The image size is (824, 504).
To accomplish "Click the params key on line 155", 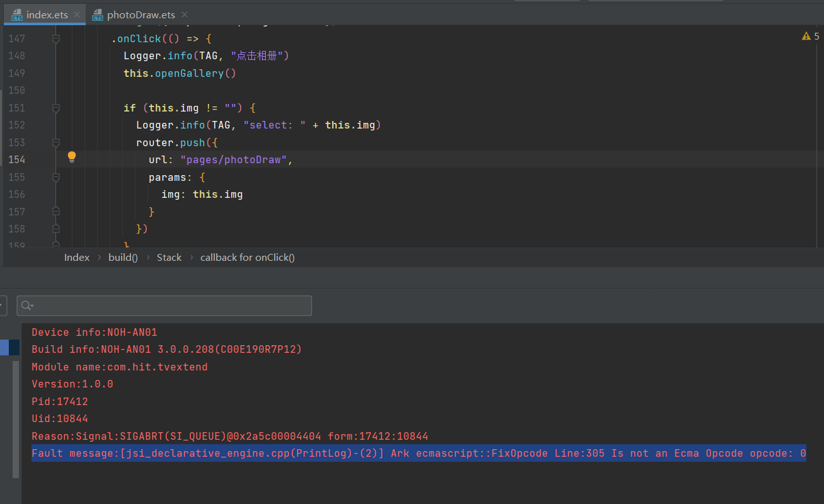I will tap(168, 177).
